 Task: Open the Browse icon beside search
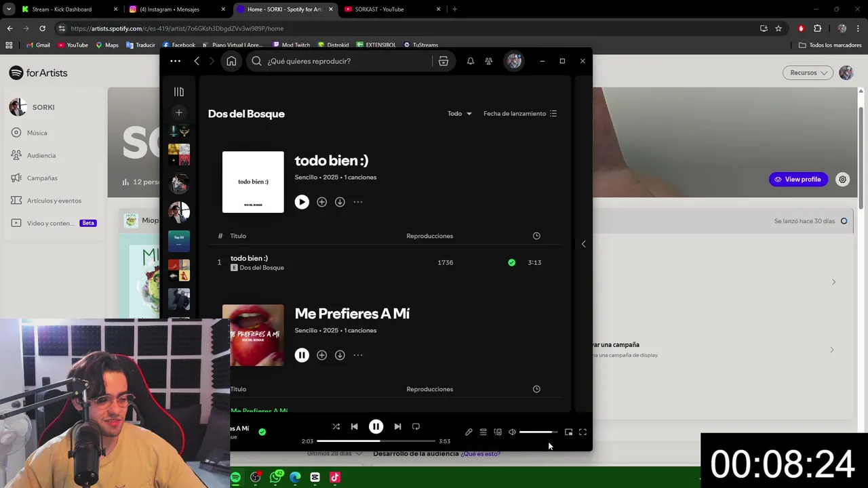click(443, 61)
